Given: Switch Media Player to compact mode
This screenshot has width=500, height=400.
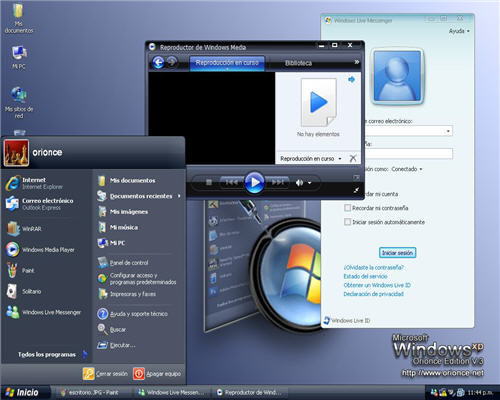Looking at the screenshot, I should click(356, 190).
